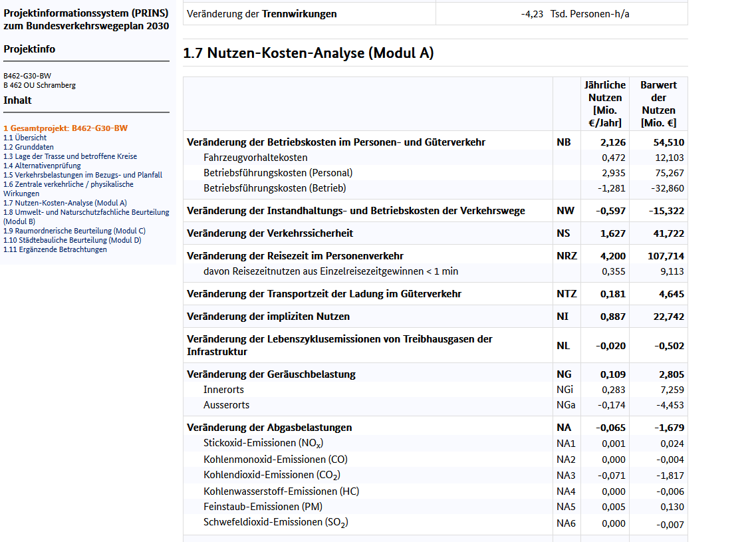
Task: Open 1.5 Verkehrsbelastungen im Bezugs- und Planfall
Action: coord(82,175)
